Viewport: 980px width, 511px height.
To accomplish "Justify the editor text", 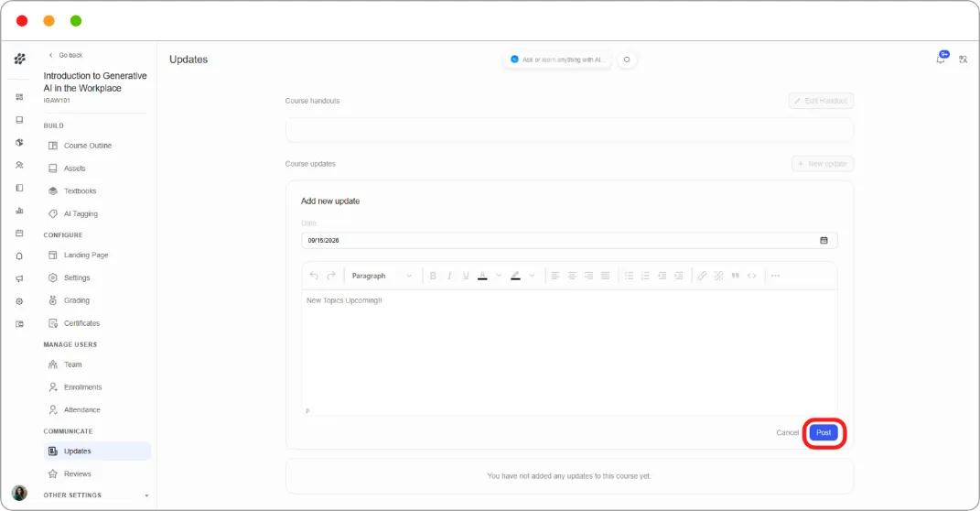I will (x=605, y=276).
